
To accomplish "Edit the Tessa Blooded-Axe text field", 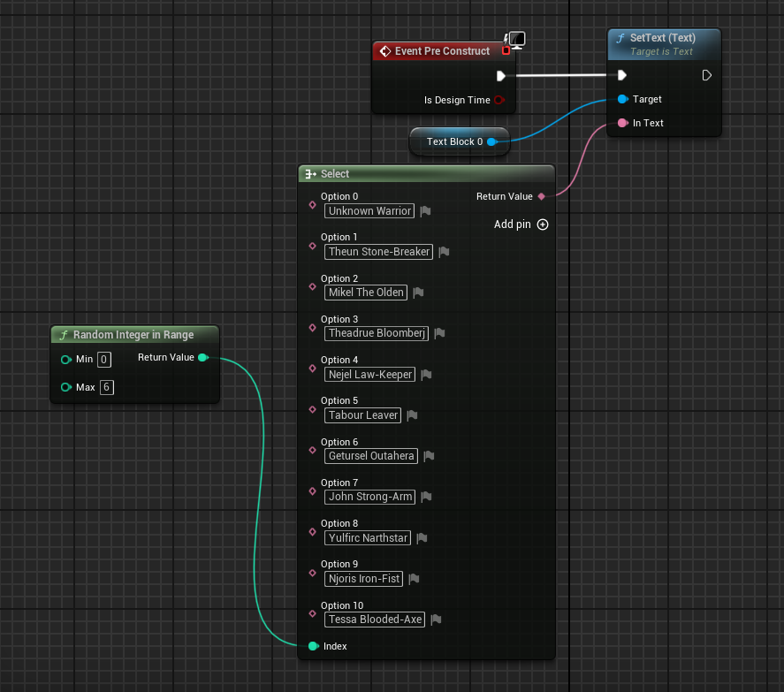I will click(x=375, y=620).
